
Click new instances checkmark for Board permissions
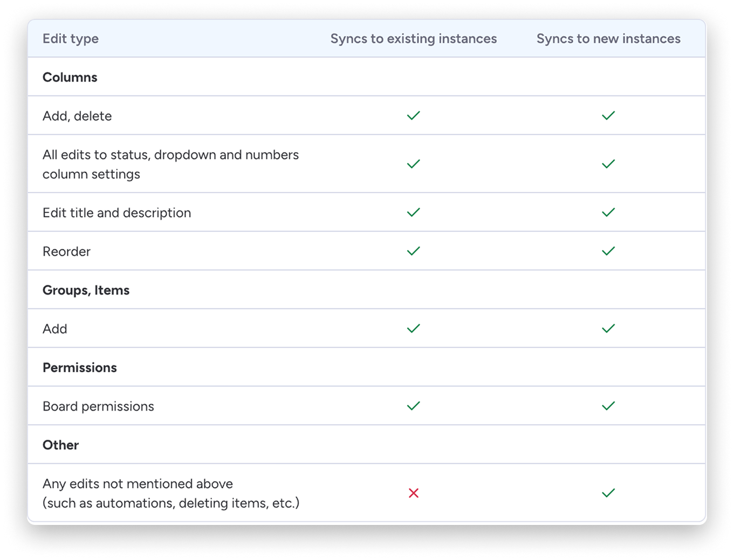click(608, 406)
